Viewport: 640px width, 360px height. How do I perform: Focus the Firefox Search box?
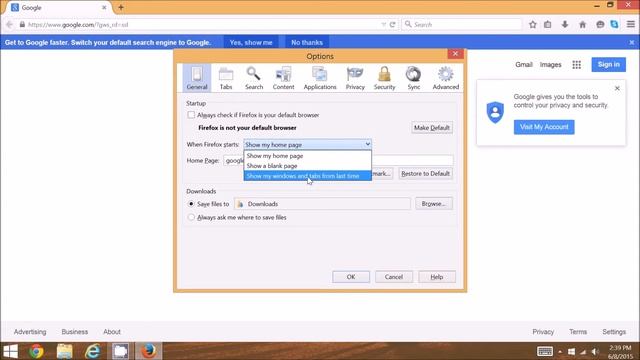click(462, 24)
